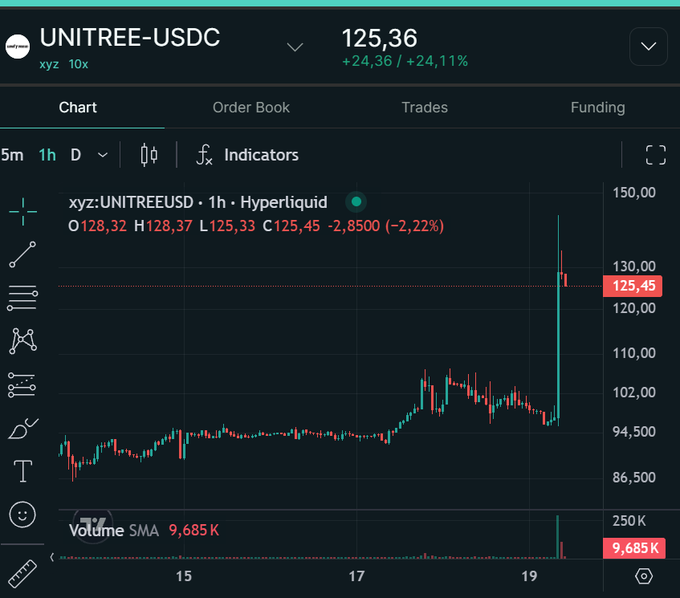The height and width of the screenshot is (598, 680).
Task: Select the Text annotation tool
Action: (23, 471)
